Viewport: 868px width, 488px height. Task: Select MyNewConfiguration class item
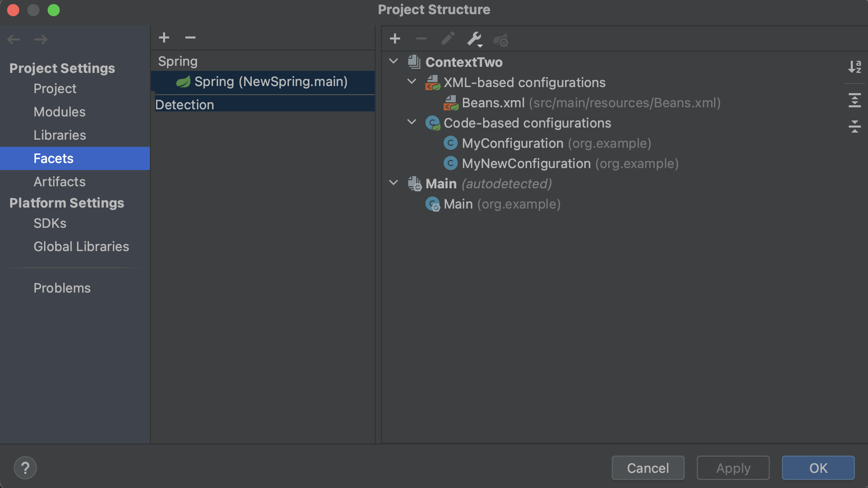tap(526, 164)
